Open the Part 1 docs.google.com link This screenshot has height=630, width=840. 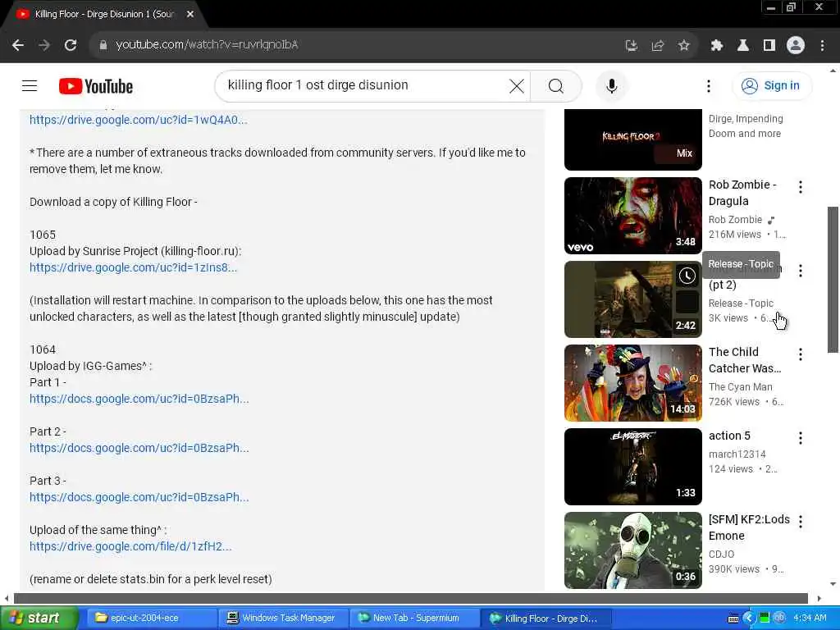pyautogui.click(x=139, y=399)
